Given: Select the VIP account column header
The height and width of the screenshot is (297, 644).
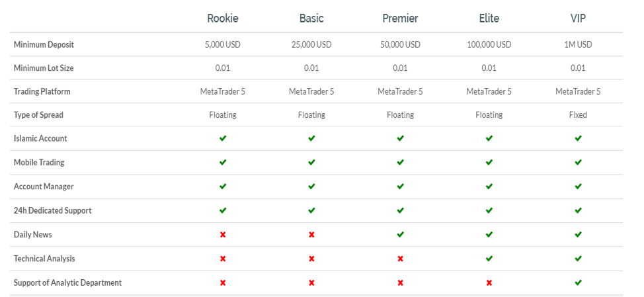Looking at the screenshot, I should click(578, 19).
